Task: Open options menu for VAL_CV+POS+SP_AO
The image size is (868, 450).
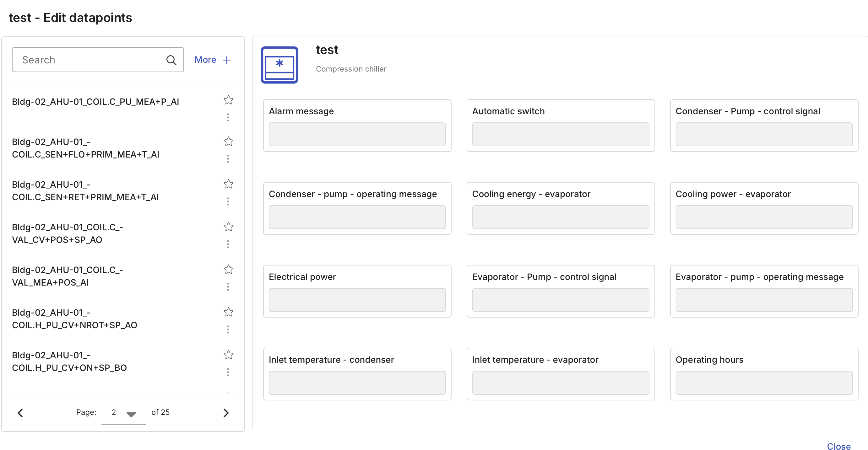Action: click(x=228, y=244)
